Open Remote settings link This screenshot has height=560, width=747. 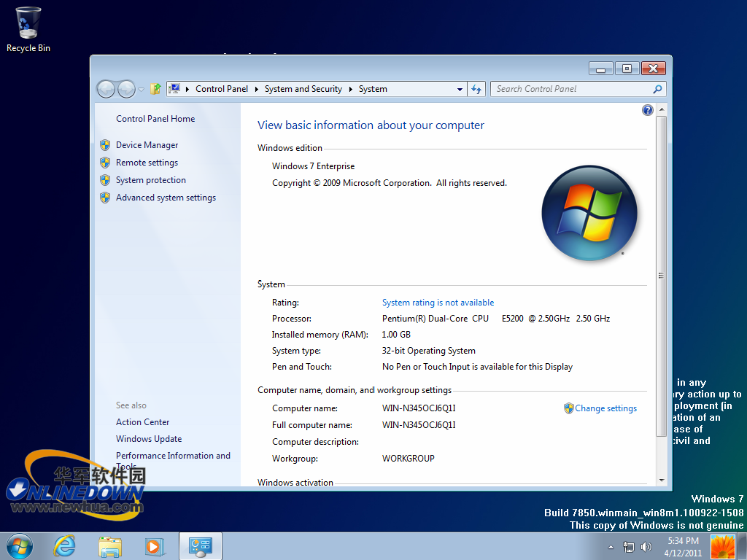(147, 163)
